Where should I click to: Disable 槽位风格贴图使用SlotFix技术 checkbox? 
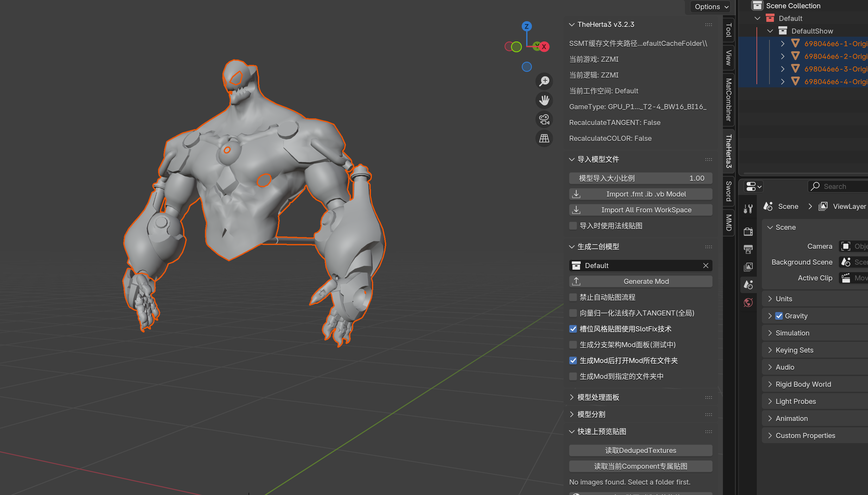tap(573, 329)
